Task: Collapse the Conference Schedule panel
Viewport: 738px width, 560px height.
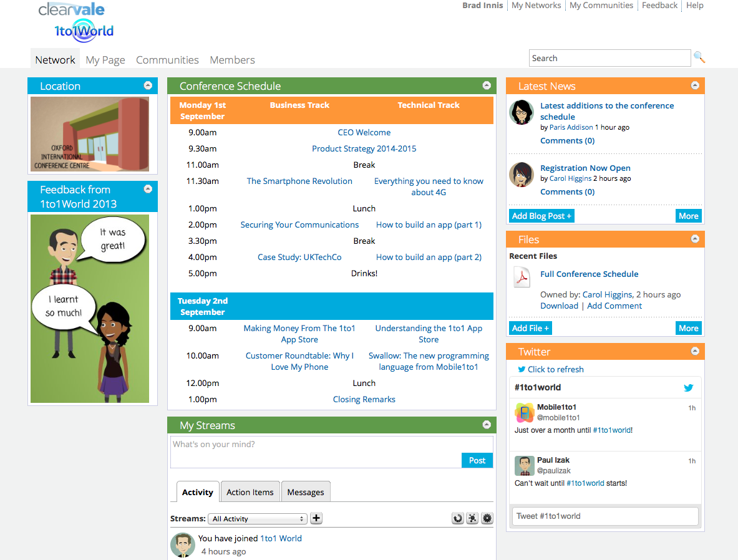Action: 487,85
